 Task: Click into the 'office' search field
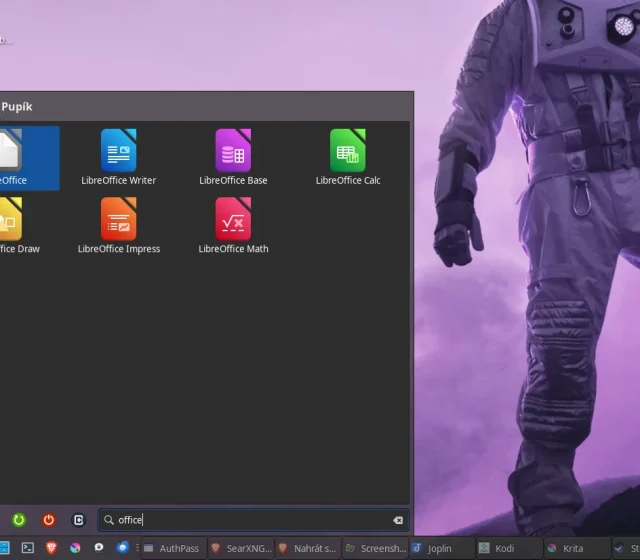click(x=253, y=520)
